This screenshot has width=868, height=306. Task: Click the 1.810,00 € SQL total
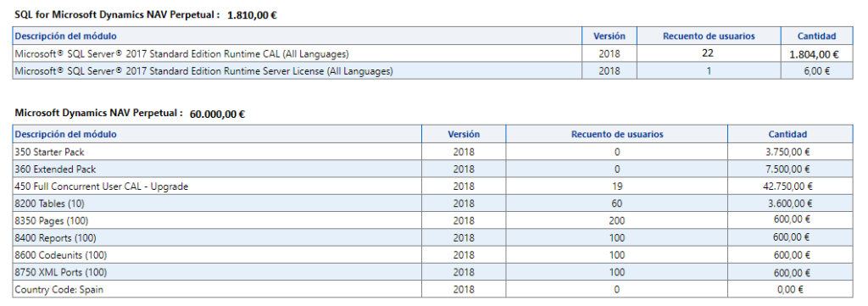pyautogui.click(x=252, y=15)
